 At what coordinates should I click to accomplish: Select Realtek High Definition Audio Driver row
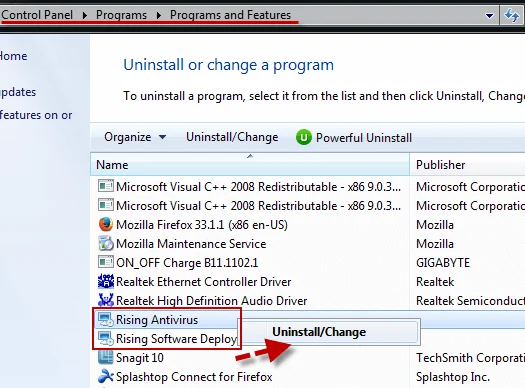click(307, 301)
